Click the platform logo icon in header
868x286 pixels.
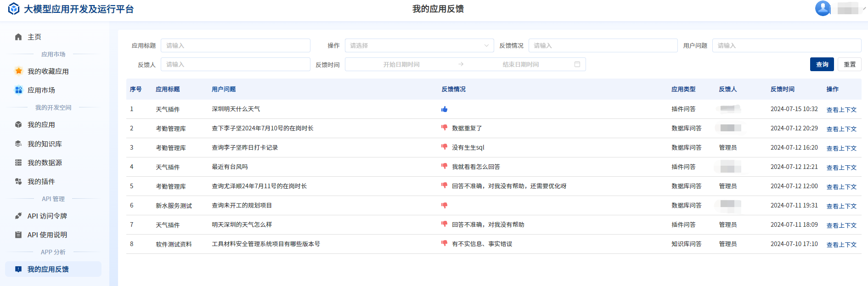[14, 9]
